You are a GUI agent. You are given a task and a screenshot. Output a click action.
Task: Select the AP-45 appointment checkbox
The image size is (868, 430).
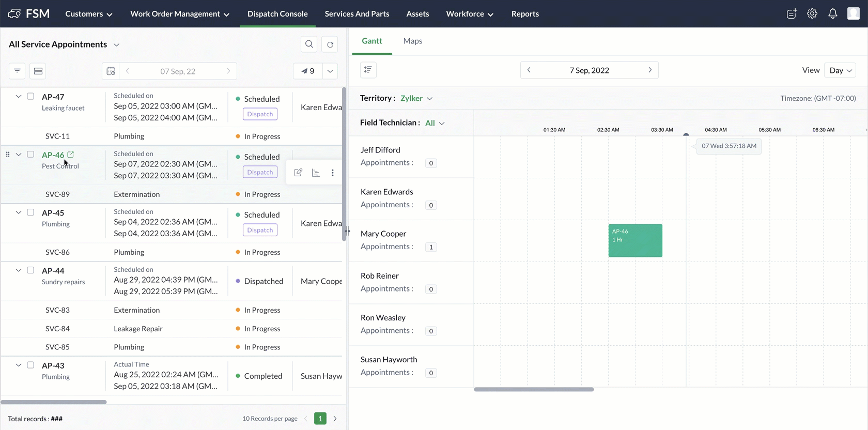30,212
